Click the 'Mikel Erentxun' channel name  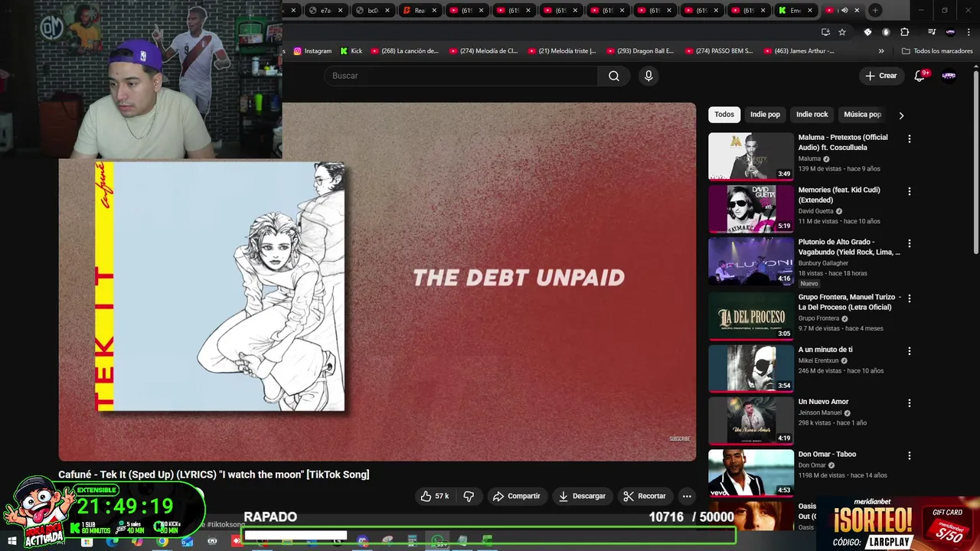pyautogui.click(x=818, y=360)
